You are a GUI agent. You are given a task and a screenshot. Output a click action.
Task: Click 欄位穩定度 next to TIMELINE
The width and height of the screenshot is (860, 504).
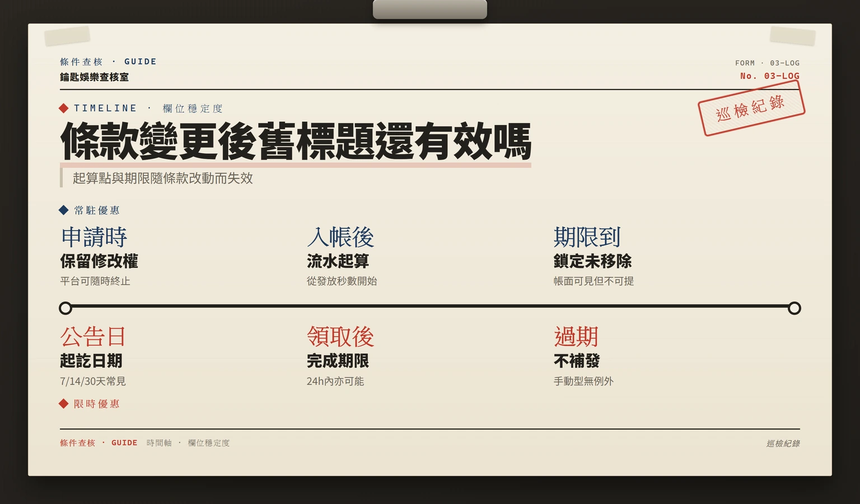tap(193, 109)
